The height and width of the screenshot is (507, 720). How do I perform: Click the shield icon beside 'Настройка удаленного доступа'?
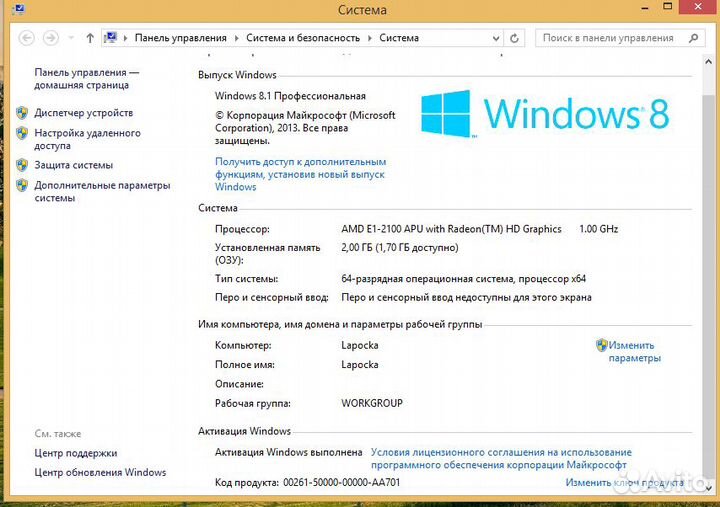click(x=22, y=133)
